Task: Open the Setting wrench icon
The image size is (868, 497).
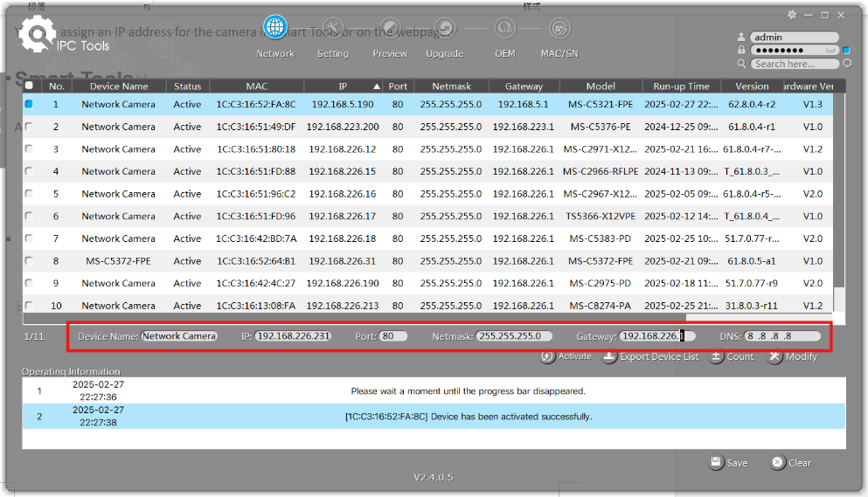Action: (333, 28)
